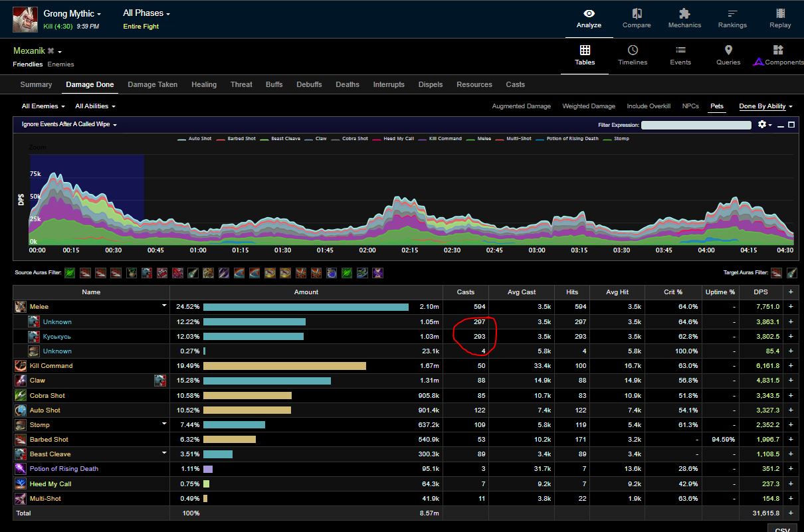This screenshot has width=804, height=532.
Task: Switch to the Timelines view icon
Action: [633, 50]
